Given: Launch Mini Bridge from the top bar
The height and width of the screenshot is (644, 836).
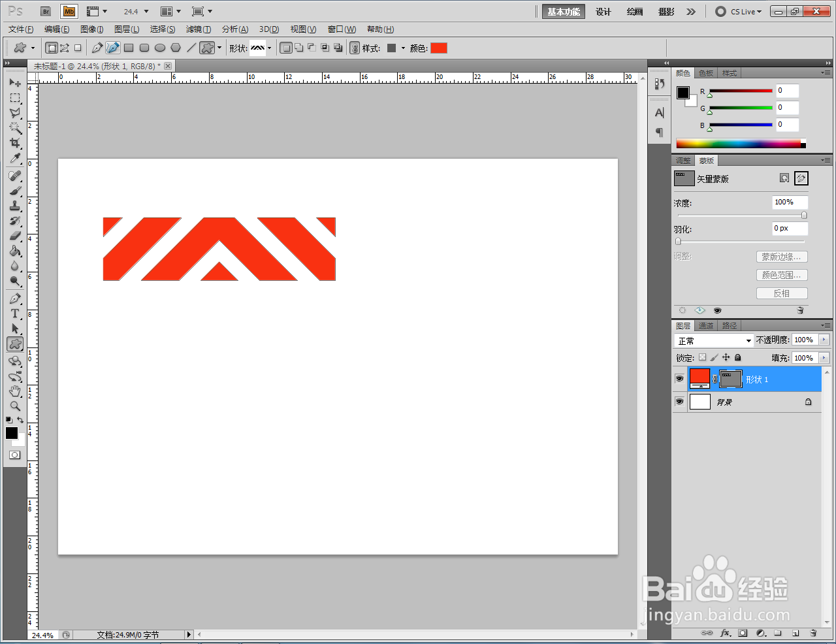Looking at the screenshot, I should point(69,12).
